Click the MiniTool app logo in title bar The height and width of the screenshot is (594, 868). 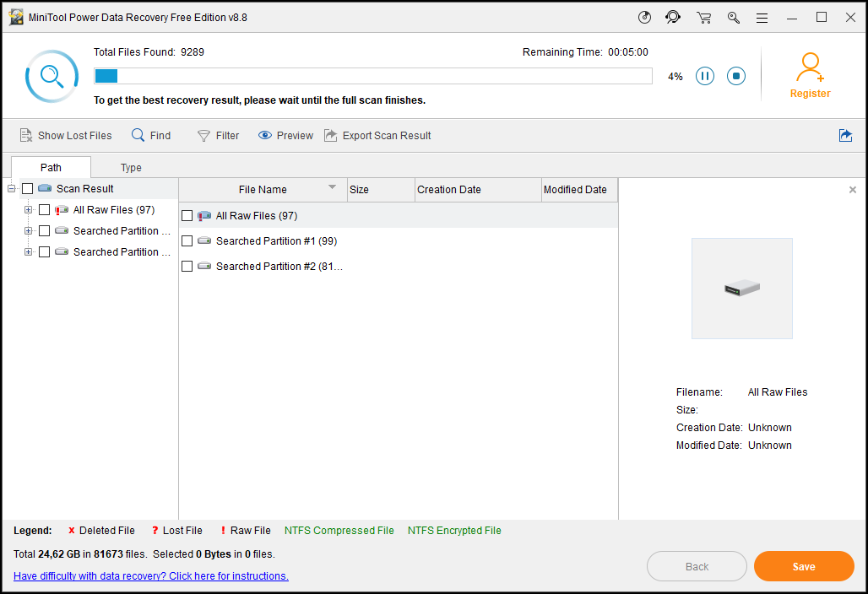(x=17, y=17)
